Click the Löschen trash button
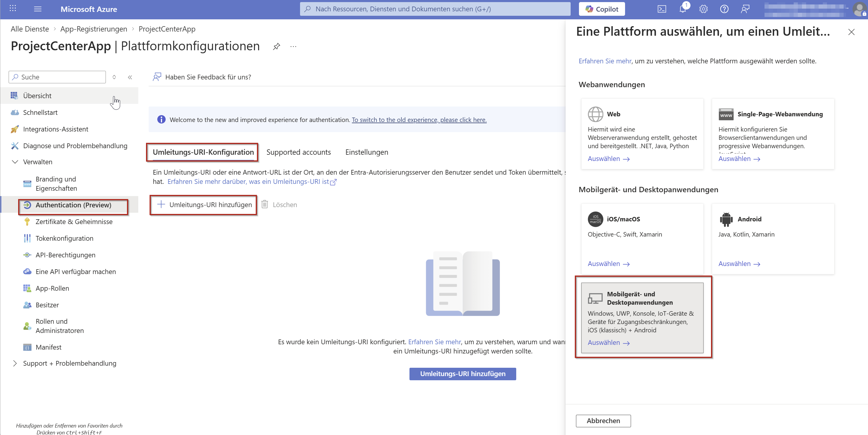Viewport: 868px width, 435px height. point(279,205)
